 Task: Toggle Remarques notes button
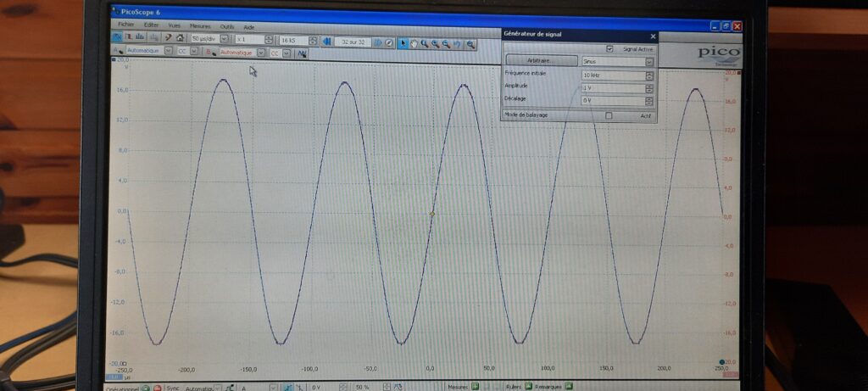(568, 387)
